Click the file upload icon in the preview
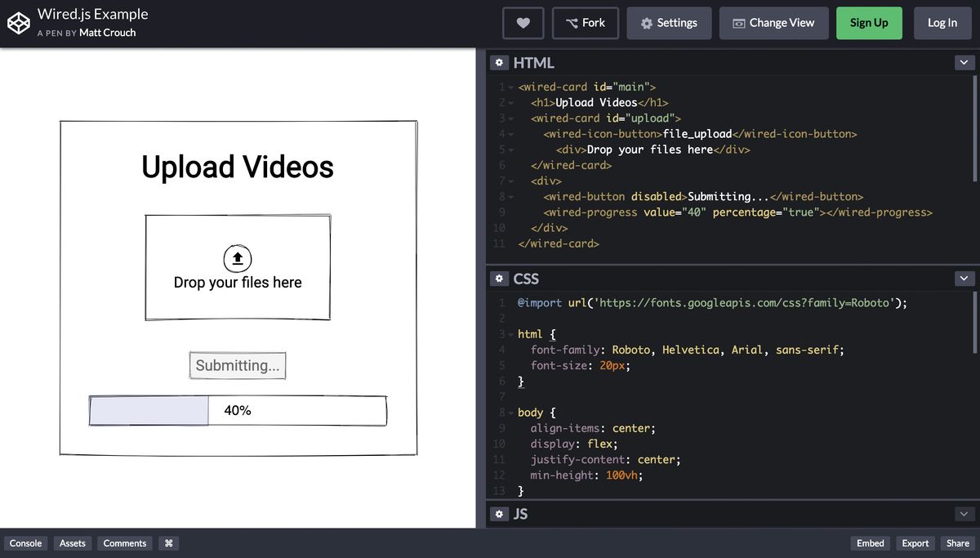The height and width of the screenshot is (558, 980). coord(237,257)
